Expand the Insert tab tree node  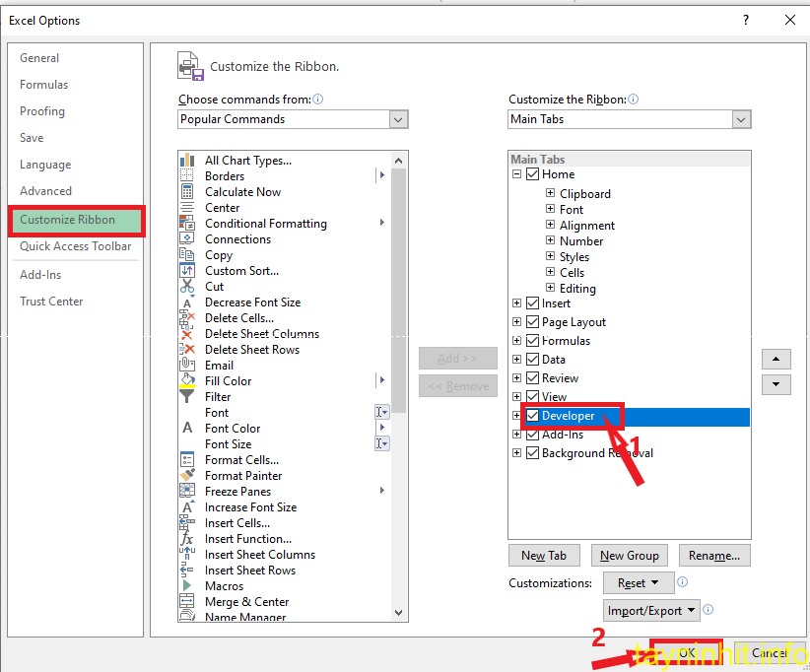tap(516, 303)
